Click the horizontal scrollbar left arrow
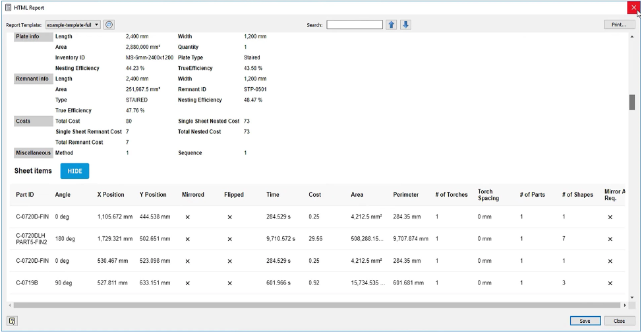The image size is (644, 334). 10,306
